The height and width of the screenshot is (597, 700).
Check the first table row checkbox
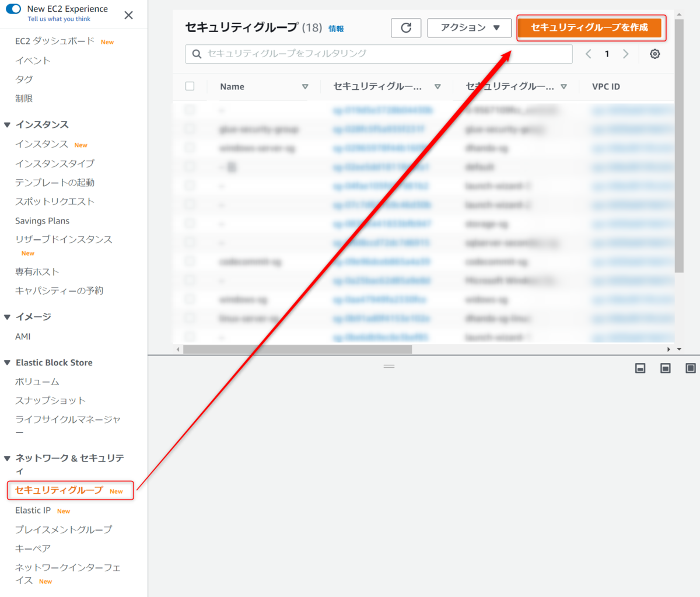pyautogui.click(x=190, y=110)
